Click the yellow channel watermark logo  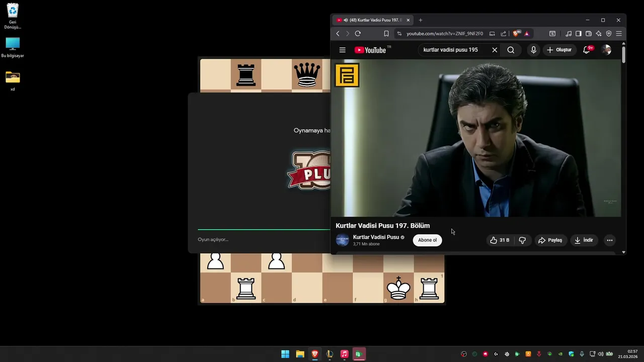coord(347,75)
